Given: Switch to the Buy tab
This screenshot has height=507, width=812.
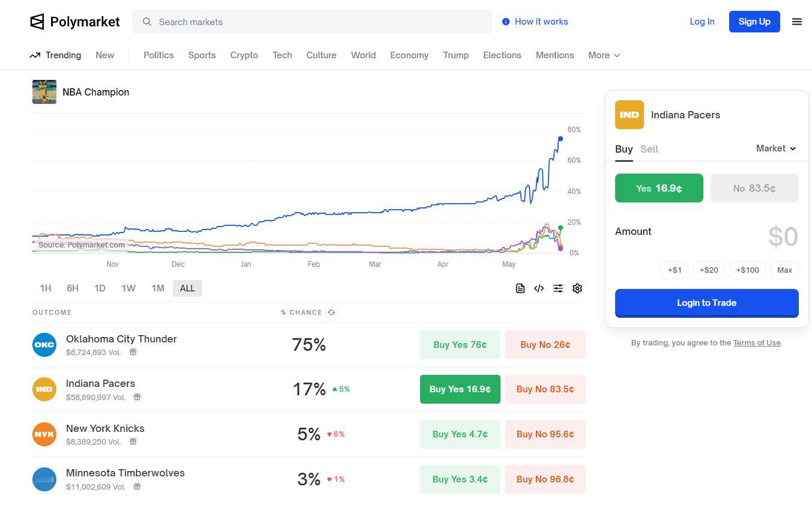Looking at the screenshot, I should 624,149.
